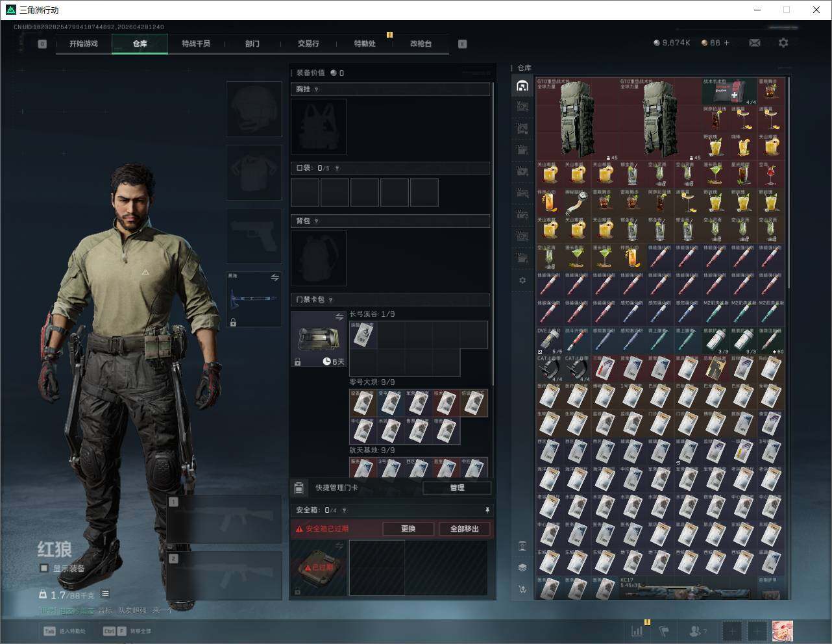Viewport: 832px width, 644px height.
Task: Click the list icon next to carry weight
Action: tap(105, 594)
